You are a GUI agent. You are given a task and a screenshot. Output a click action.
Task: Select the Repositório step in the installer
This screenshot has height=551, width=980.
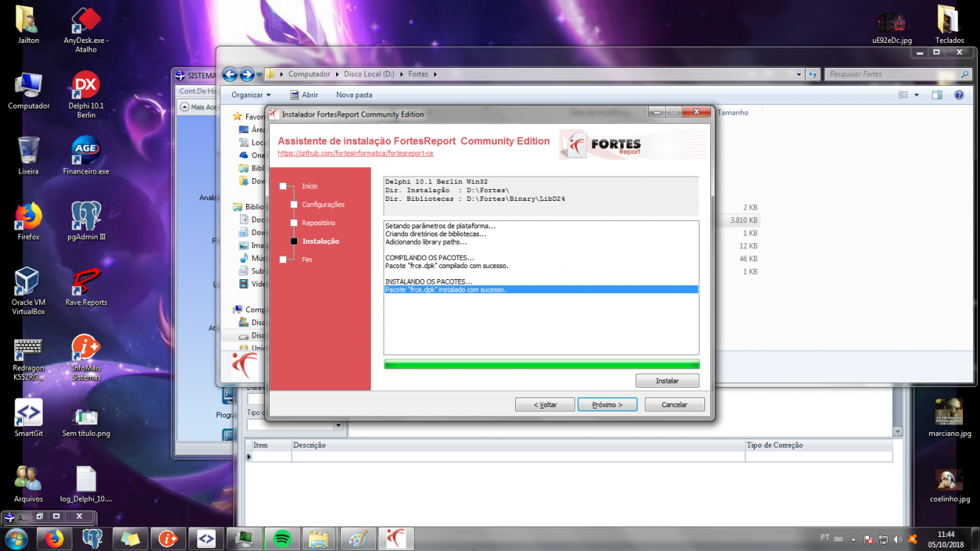coord(319,223)
